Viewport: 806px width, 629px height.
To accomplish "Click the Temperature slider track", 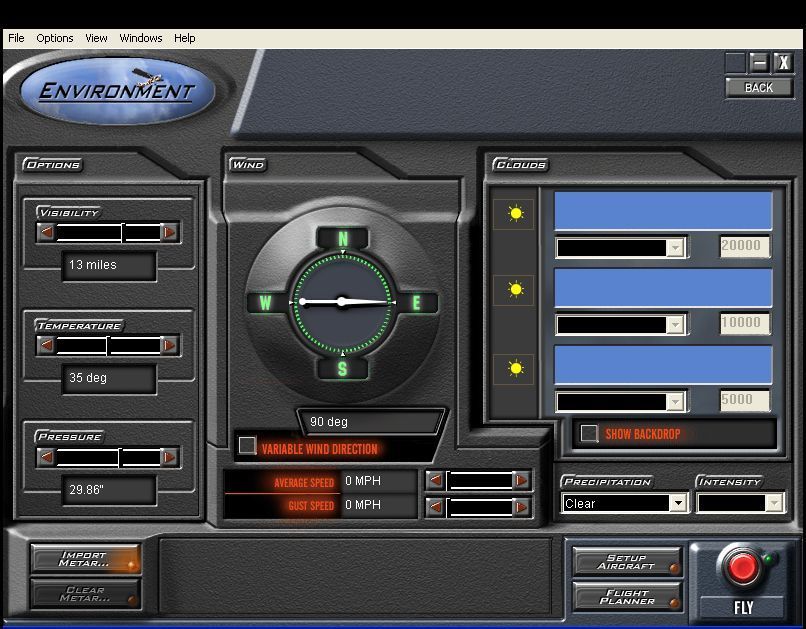I will coord(108,345).
